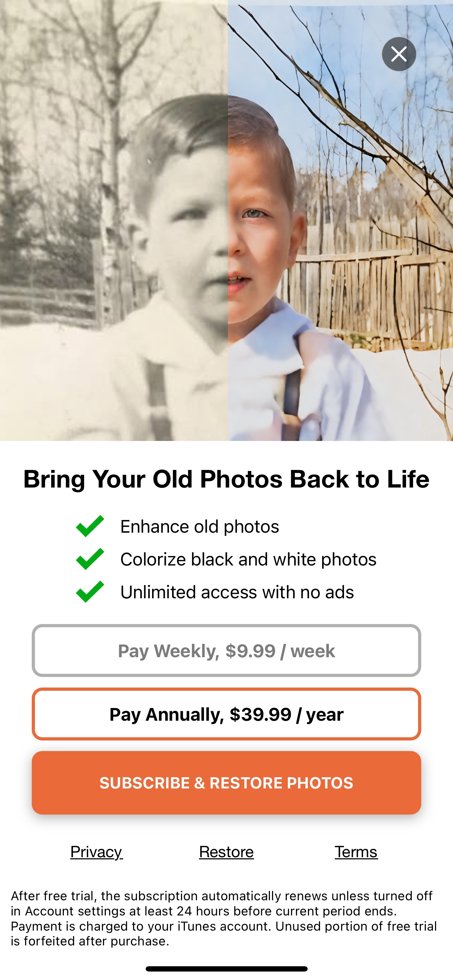
Task: Tap the Restore purchases link
Action: pos(226,852)
